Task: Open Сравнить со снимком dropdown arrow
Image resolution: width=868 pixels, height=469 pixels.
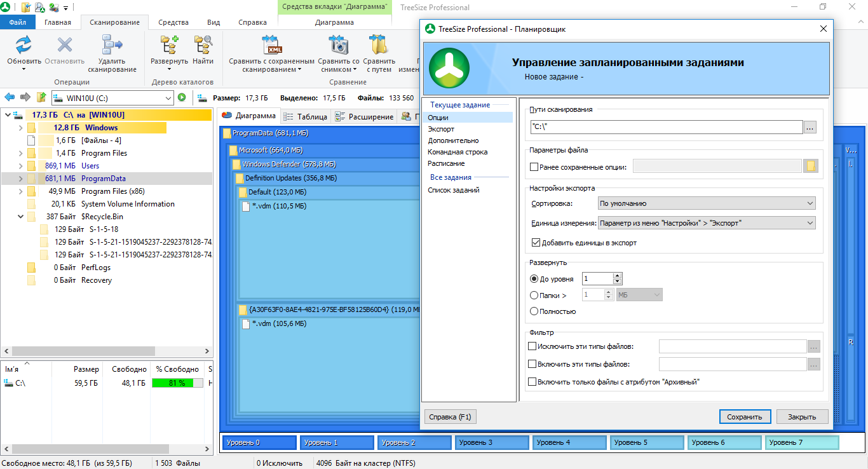Action: pos(355,69)
